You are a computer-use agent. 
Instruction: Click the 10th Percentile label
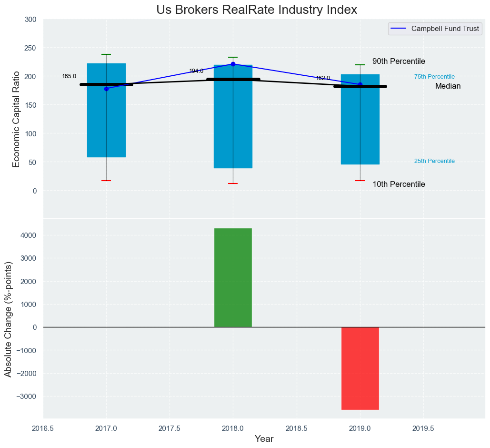tap(399, 184)
